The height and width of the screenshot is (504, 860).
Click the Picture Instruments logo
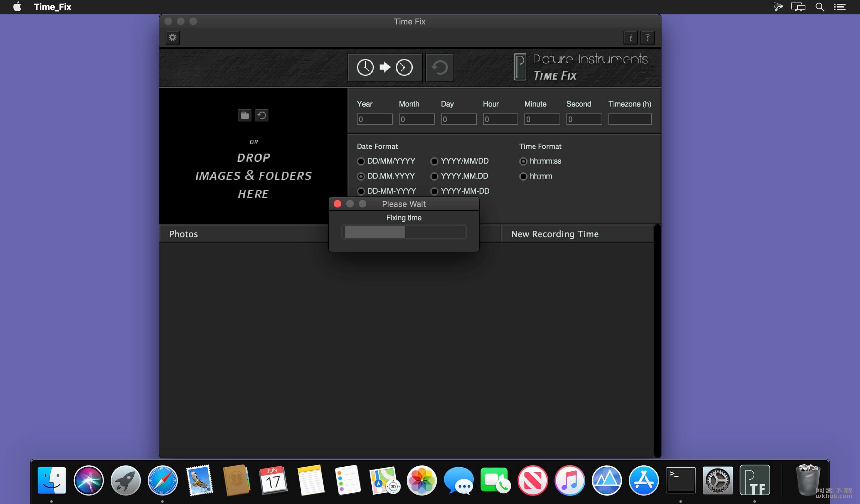[x=581, y=67]
